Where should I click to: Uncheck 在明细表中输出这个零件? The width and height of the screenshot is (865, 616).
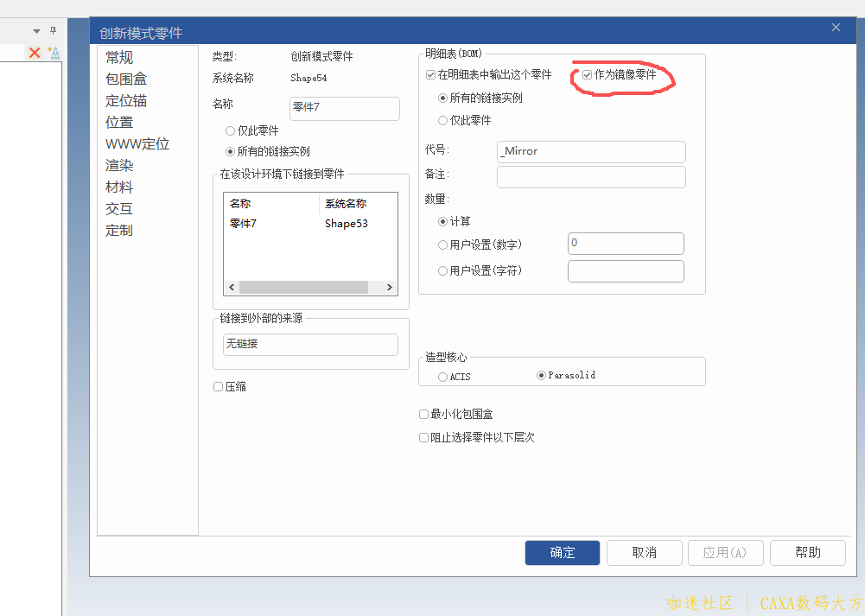429,74
